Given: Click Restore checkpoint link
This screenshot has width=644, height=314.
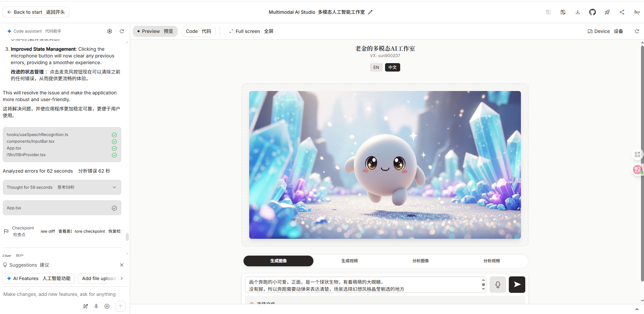Looking at the screenshot, I should [98, 231].
